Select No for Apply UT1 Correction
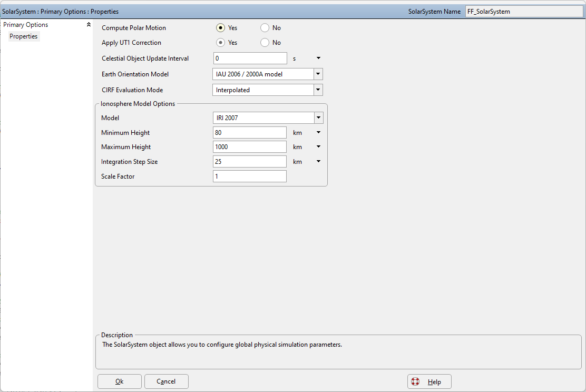 pos(265,43)
